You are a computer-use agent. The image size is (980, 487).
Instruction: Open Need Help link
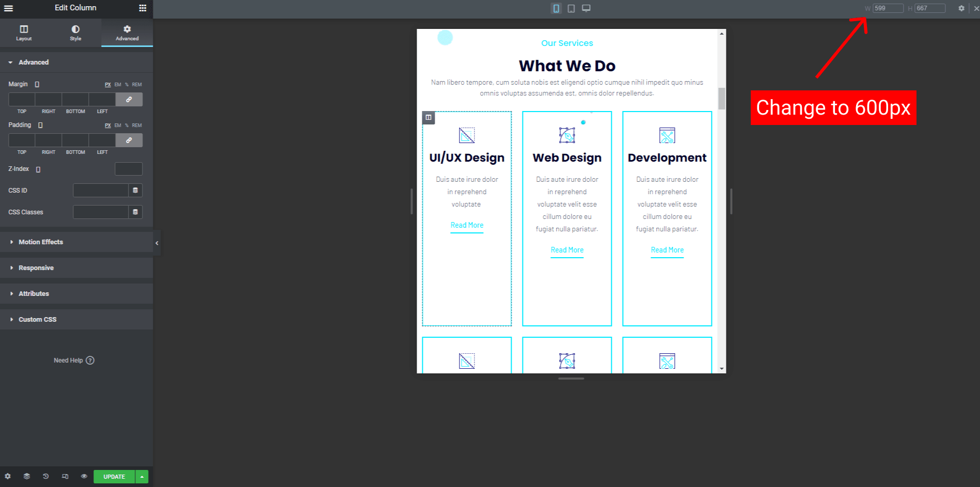tap(74, 360)
